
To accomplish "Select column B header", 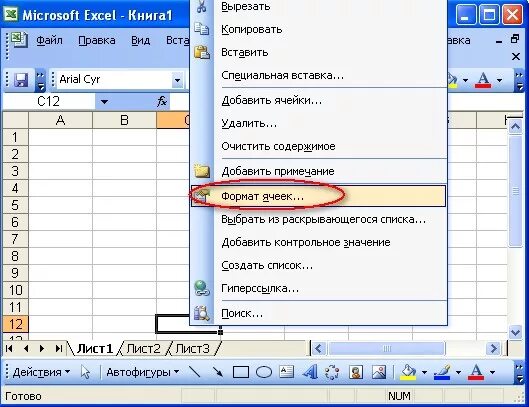I will click(124, 120).
